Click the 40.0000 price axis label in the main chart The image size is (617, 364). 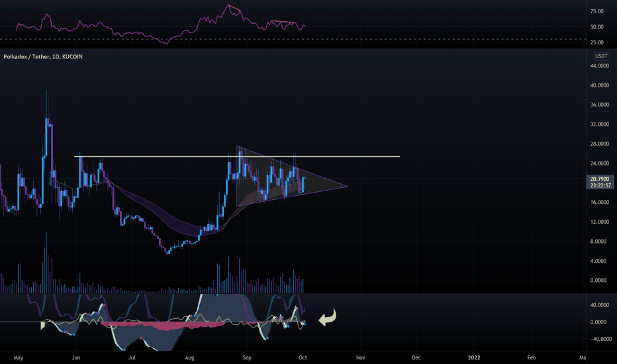coord(599,85)
